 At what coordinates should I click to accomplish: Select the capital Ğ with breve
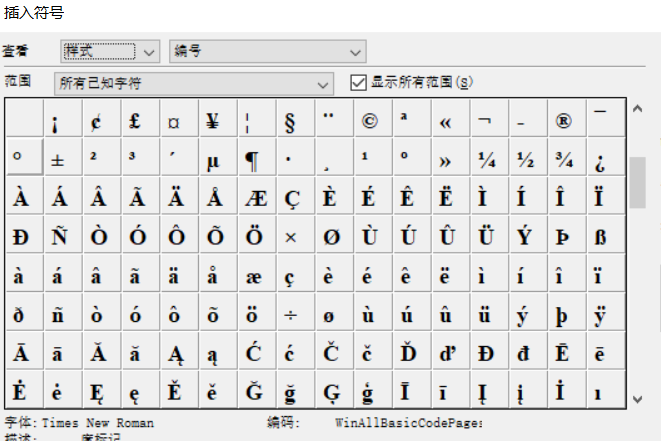pos(257,390)
